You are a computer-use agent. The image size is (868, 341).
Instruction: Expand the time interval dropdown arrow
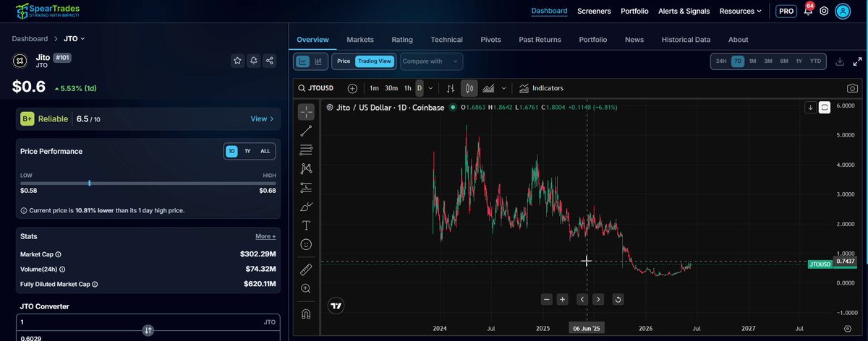point(431,88)
